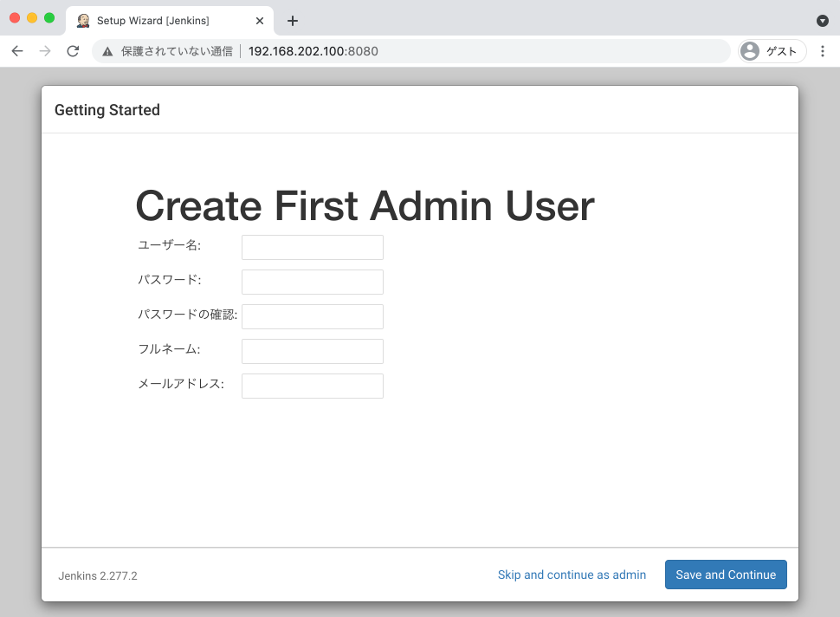Select the Setup Wizard [Jenkins] tab

pos(165,20)
